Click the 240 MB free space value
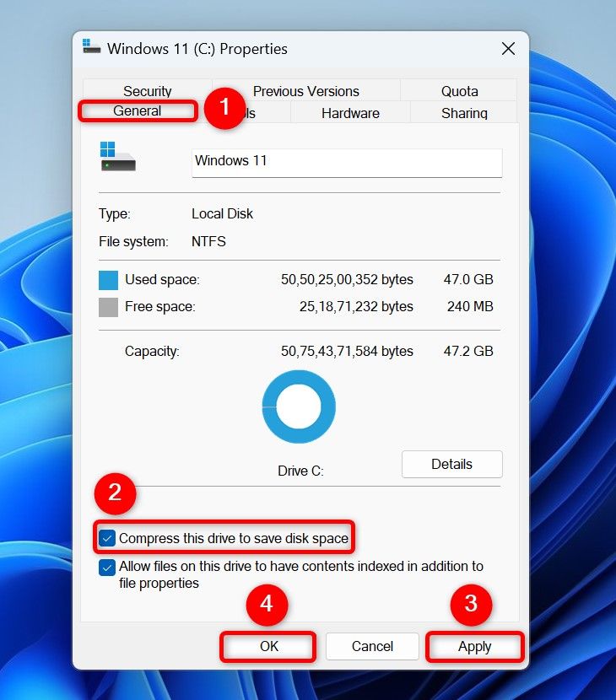Screen dimensions: 616x700 pyautogui.click(x=470, y=306)
